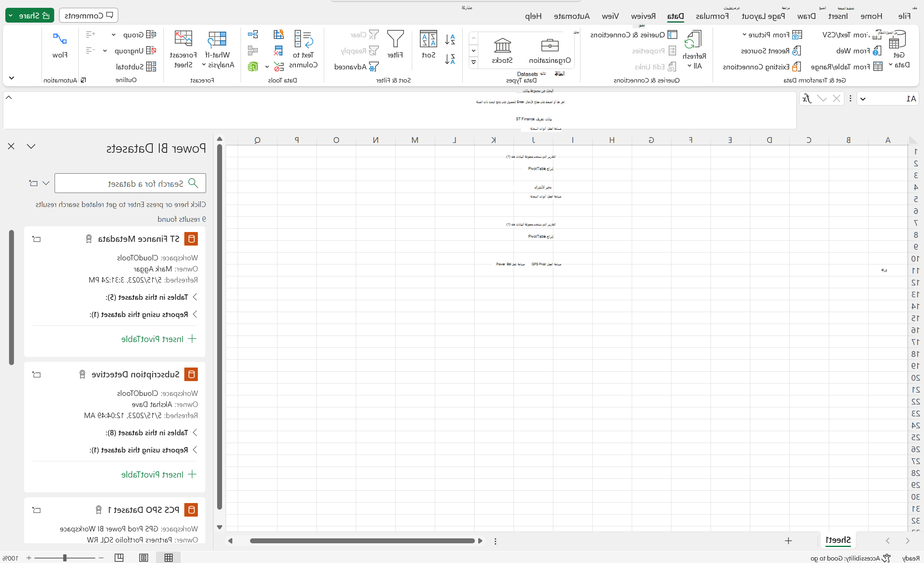
Task: Create a Forecast Sheet
Action: [x=183, y=49]
